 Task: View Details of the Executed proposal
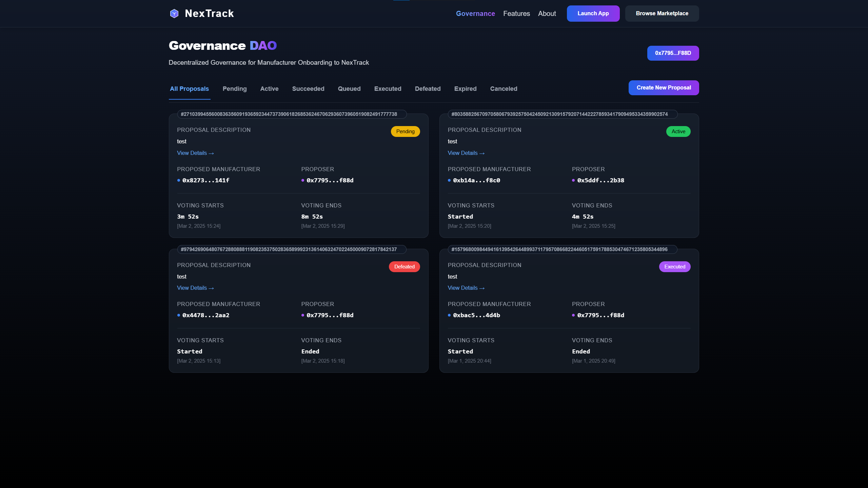click(466, 288)
